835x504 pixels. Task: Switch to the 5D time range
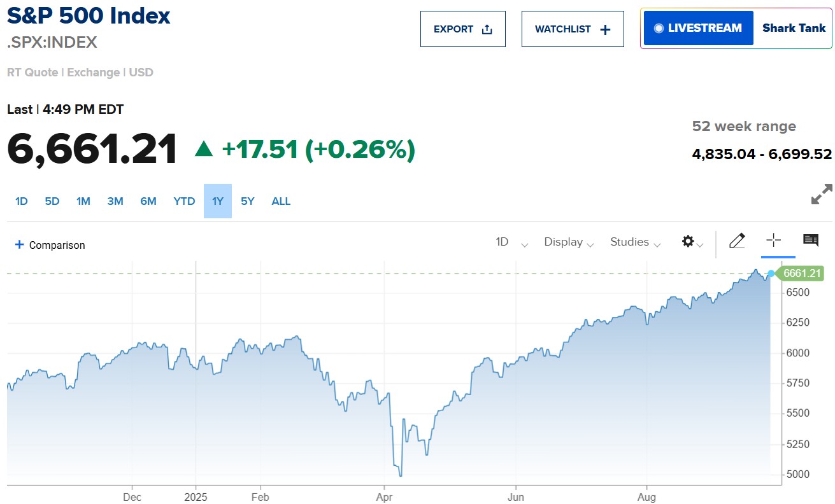52,201
